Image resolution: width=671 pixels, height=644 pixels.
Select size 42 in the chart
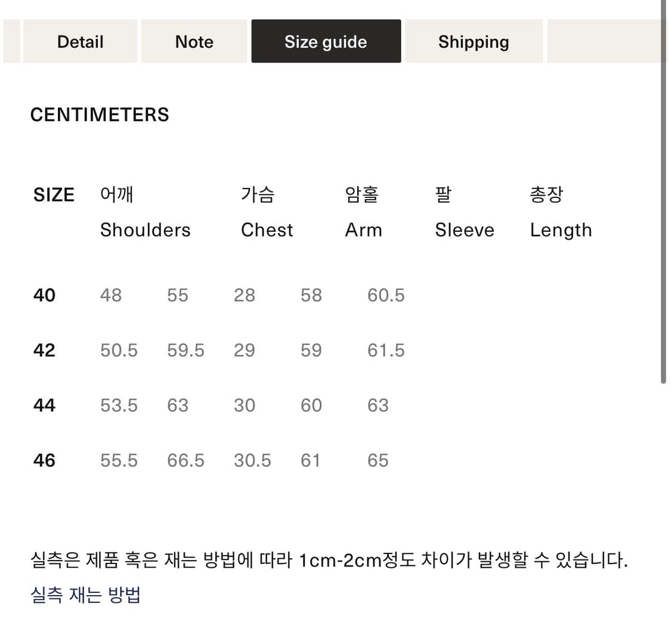(x=44, y=350)
